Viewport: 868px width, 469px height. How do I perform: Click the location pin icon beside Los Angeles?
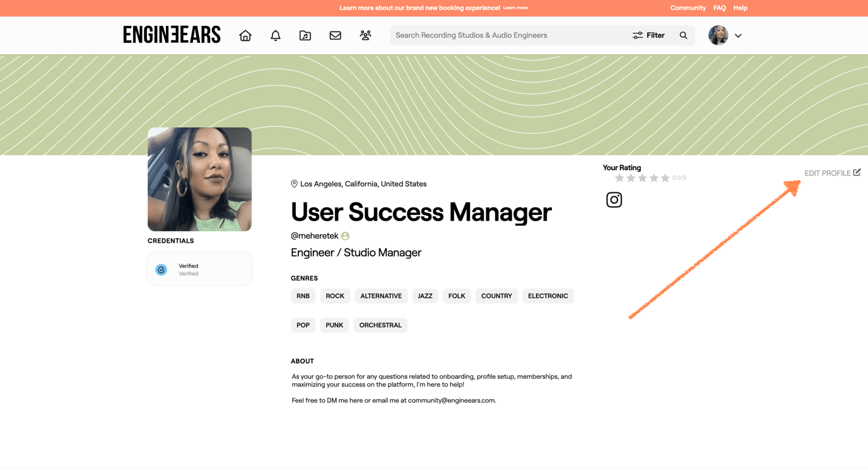coord(294,183)
